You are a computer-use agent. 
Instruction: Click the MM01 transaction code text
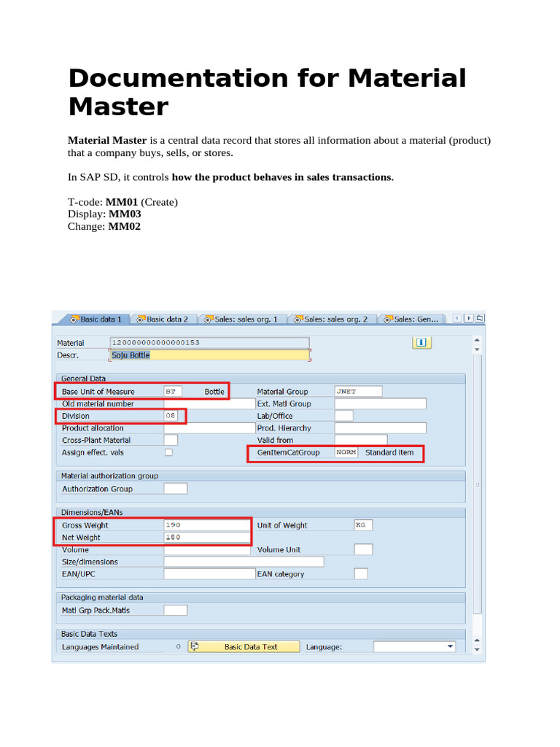tap(122, 202)
